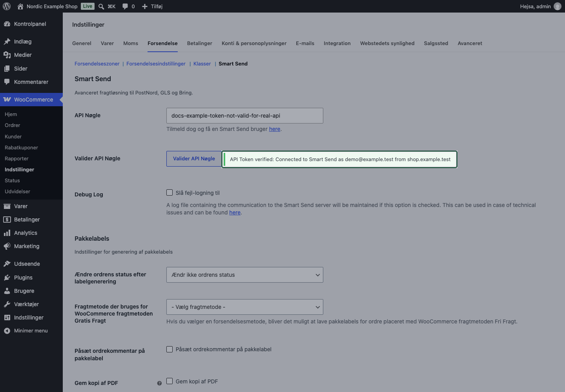The width and height of the screenshot is (565, 392).
Task: Click the comments bubble icon in admin bar
Action: [x=125, y=6]
